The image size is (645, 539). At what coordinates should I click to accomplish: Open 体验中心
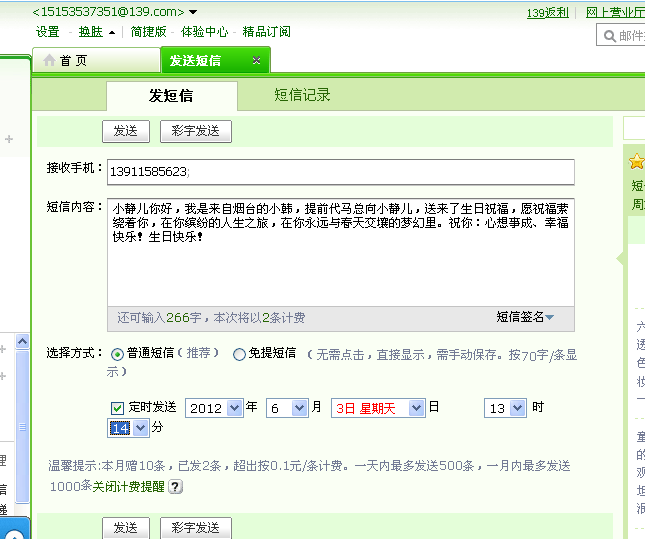click(x=204, y=32)
